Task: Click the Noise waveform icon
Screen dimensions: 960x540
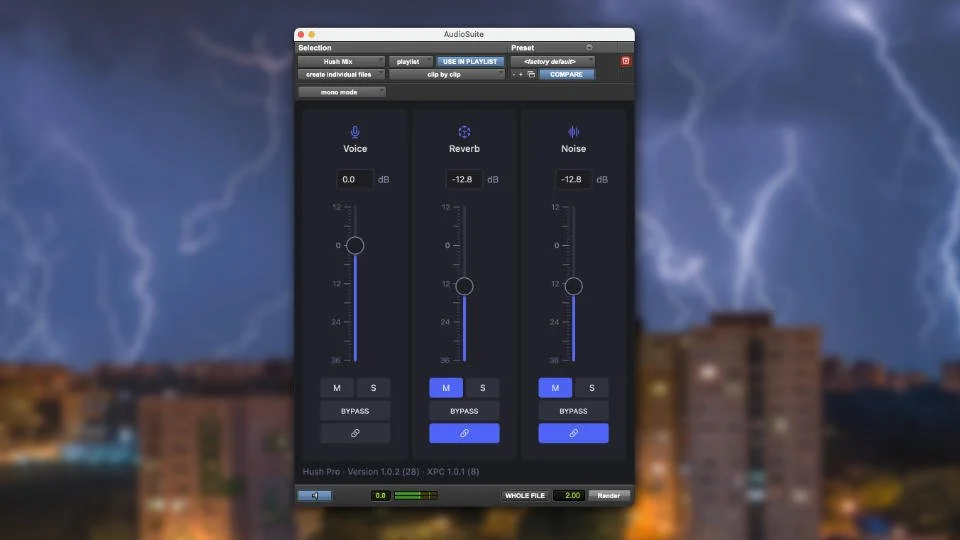Action: (x=573, y=132)
